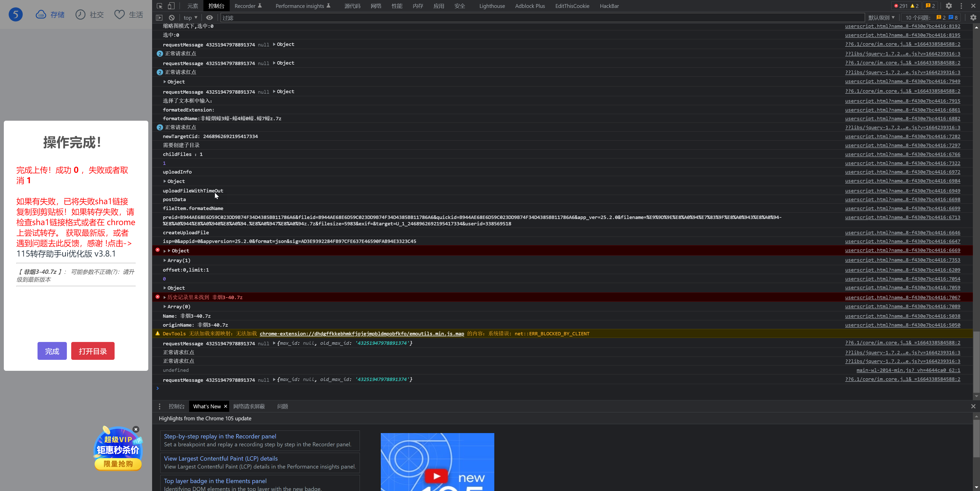Expand the Array(1) console entry
The height and width of the screenshot is (491, 980).
pyautogui.click(x=165, y=260)
